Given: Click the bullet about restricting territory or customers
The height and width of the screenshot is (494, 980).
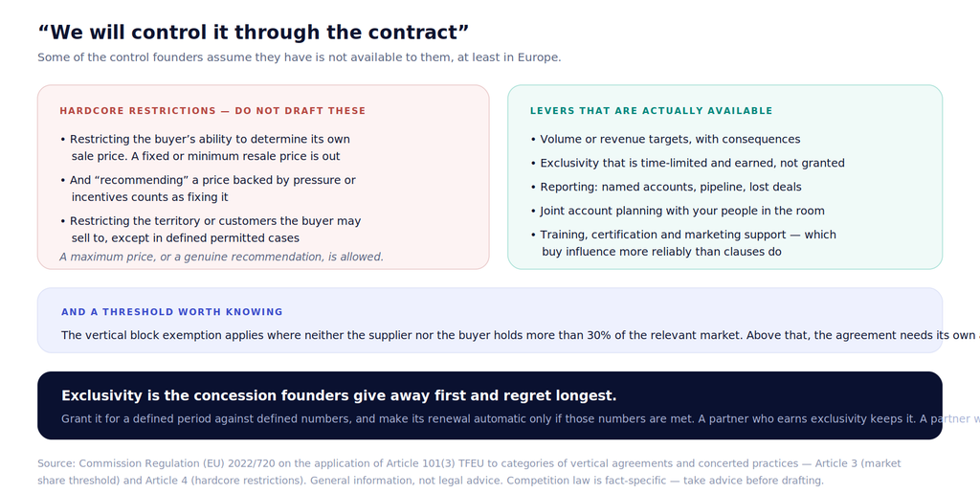Looking at the screenshot, I should (211, 230).
